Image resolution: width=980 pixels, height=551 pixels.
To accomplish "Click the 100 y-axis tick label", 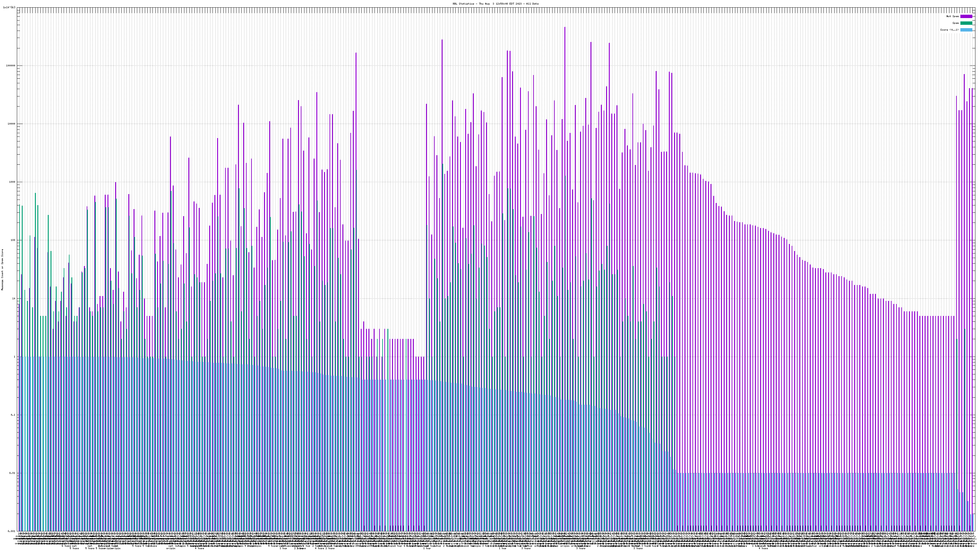I will click(13, 240).
